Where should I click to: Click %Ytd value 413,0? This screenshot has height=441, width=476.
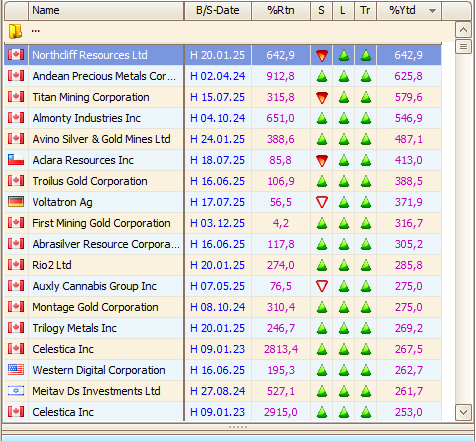[x=408, y=160]
